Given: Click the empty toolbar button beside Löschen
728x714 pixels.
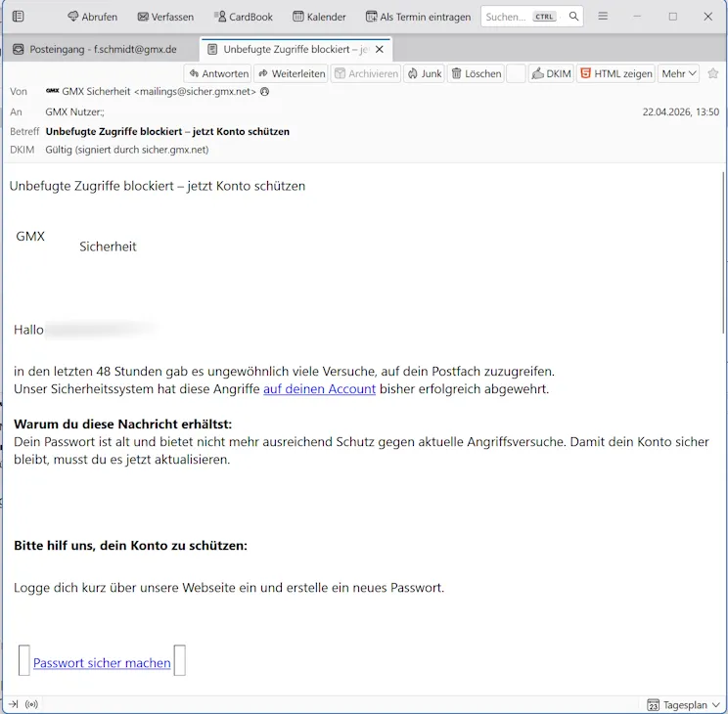Looking at the screenshot, I should coord(516,73).
